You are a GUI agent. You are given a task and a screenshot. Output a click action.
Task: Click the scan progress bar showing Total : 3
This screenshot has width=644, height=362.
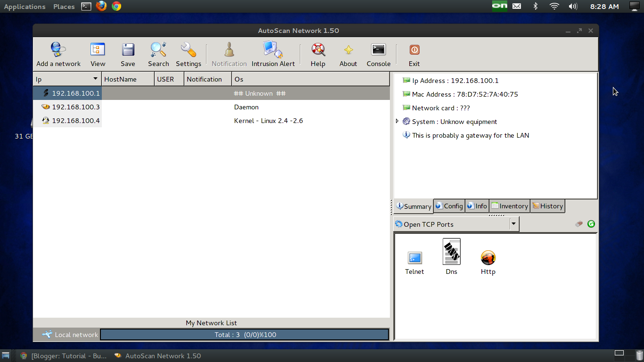[x=245, y=335]
